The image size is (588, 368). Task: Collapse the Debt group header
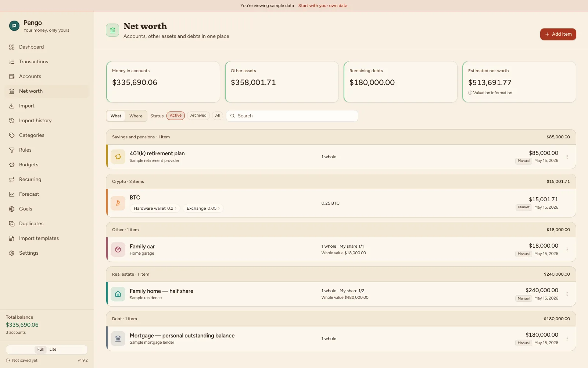[341, 319]
